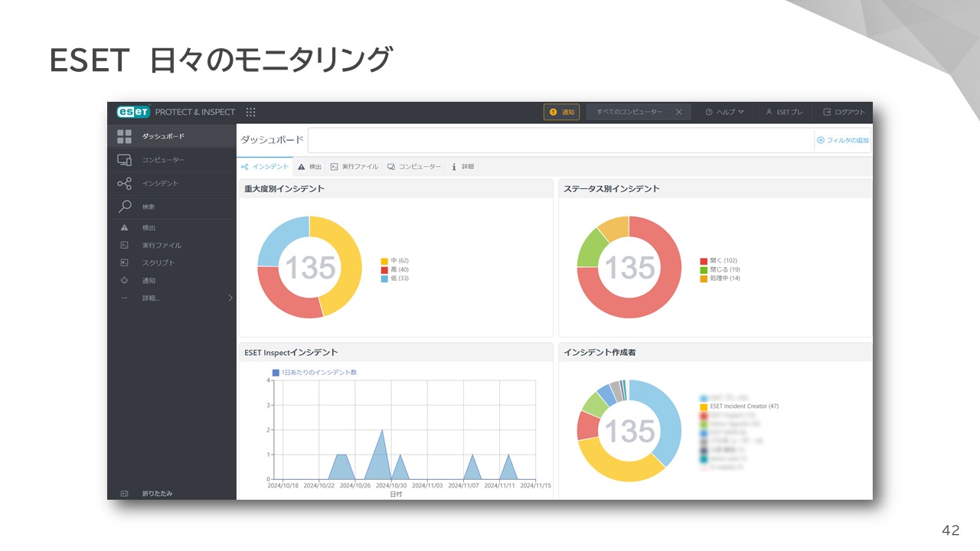
Task: Open コンピューター in the sidebar
Action: pyautogui.click(x=171, y=160)
